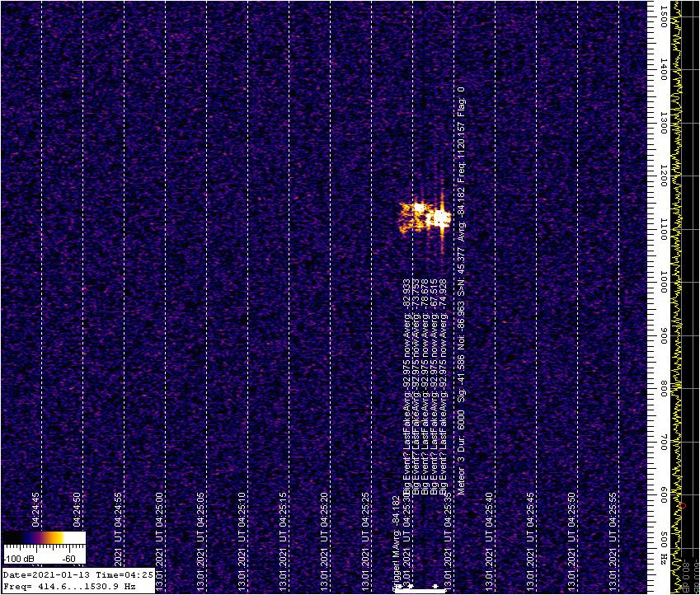Click the Hz unit label on frequency axis
The image size is (700, 595).
(664, 558)
